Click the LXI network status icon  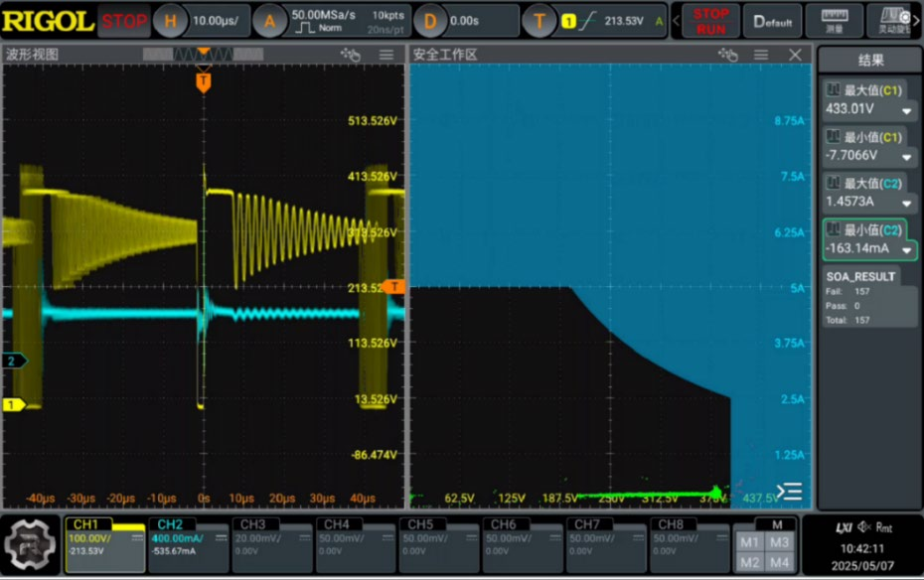[844, 527]
